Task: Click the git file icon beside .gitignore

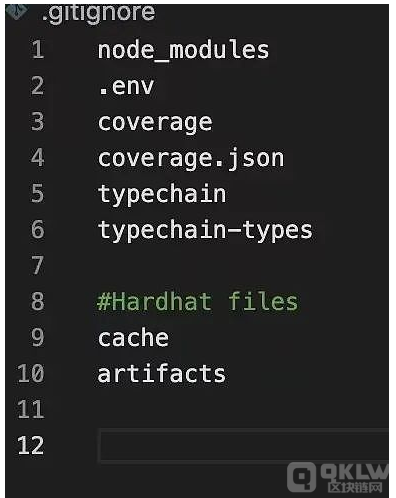Action: [x=16, y=12]
